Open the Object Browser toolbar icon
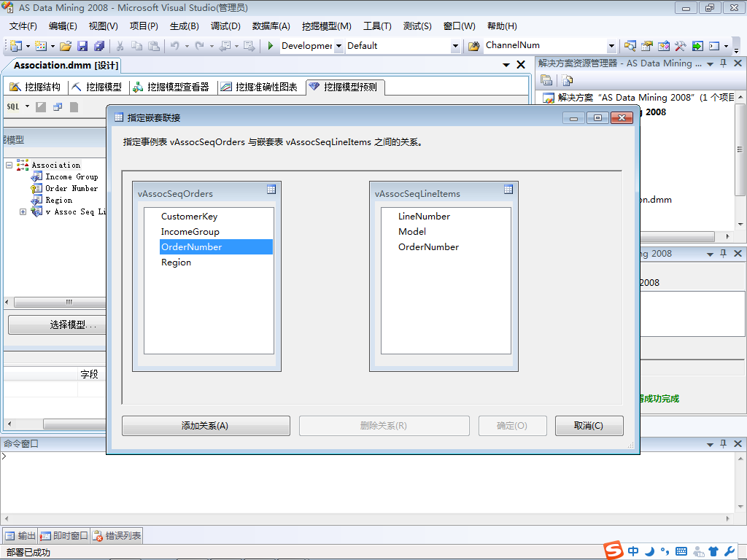747x560 pixels. 664,46
